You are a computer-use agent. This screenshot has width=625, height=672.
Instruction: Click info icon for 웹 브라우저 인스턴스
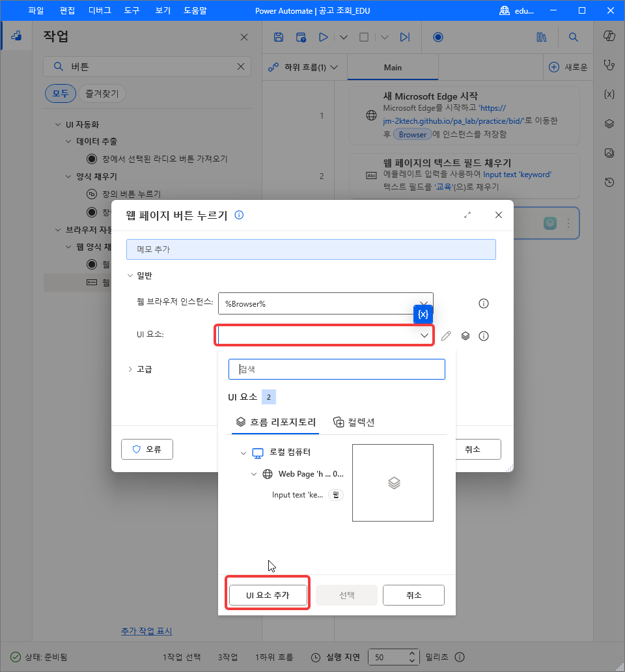tap(484, 303)
